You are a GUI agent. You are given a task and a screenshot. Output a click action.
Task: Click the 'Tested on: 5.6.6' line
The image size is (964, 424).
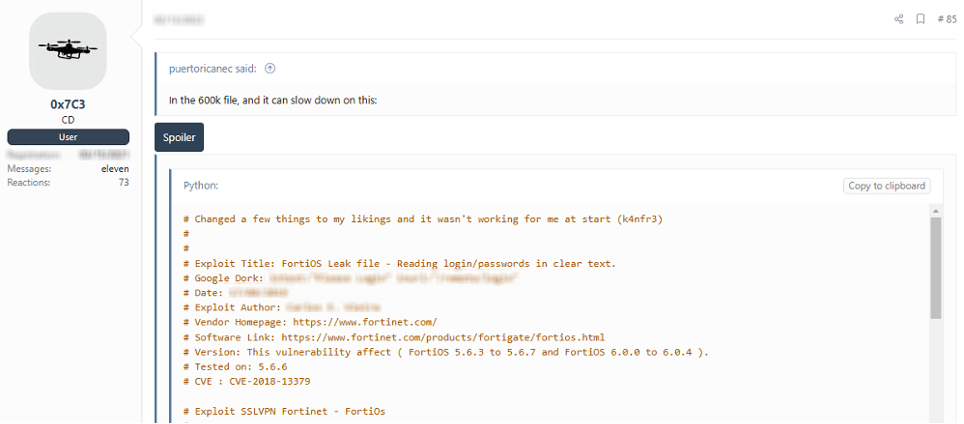[x=235, y=367]
